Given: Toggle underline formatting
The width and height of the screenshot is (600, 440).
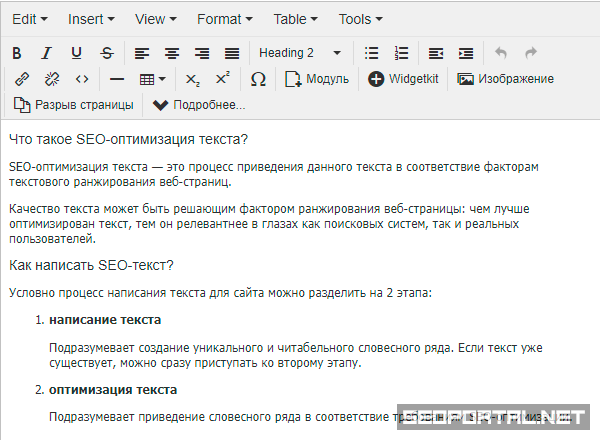Looking at the screenshot, I should point(76,53).
